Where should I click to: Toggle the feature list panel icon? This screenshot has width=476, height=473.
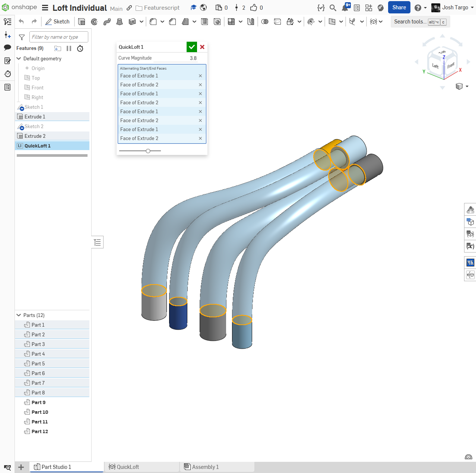[7, 22]
